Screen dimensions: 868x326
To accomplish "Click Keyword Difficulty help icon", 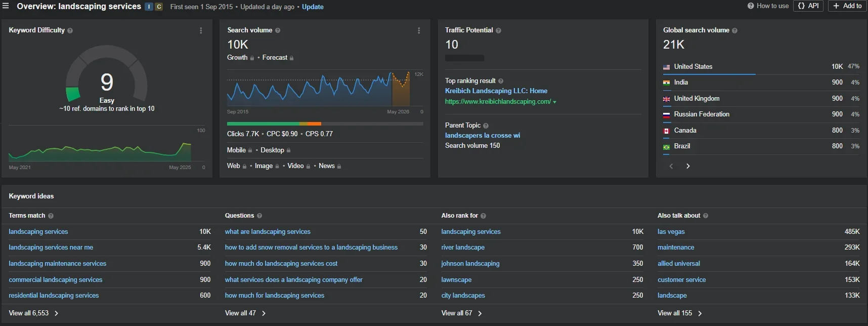I will pyautogui.click(x=70, y=30).
